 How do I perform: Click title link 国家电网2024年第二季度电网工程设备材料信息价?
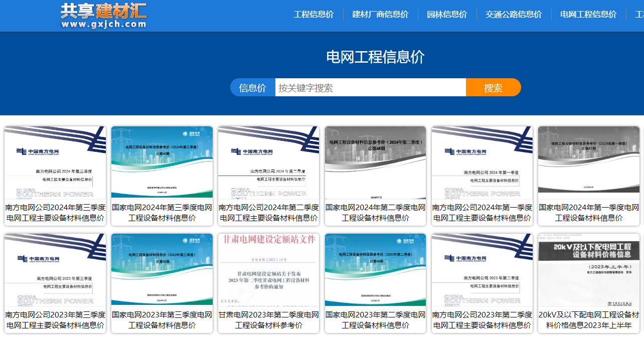[x=375, y=213]
